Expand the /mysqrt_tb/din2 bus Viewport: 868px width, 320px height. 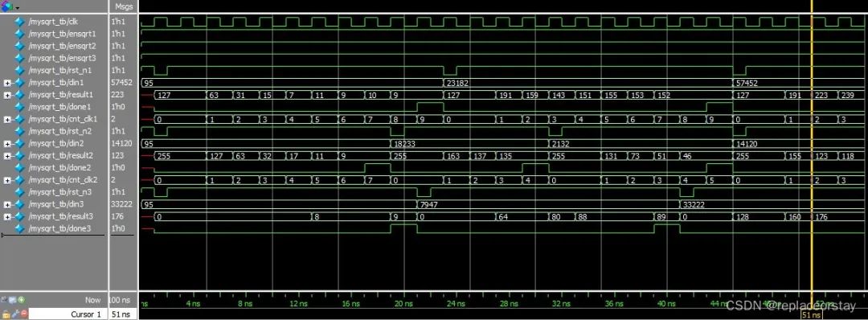pyautogui.click(x=6, y=144)
